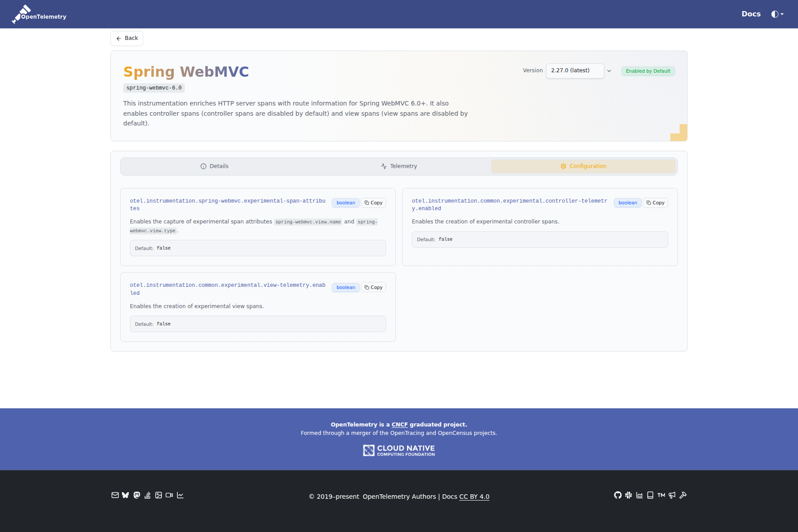Click boolean badge on view-telemetry card

point(346,287)
